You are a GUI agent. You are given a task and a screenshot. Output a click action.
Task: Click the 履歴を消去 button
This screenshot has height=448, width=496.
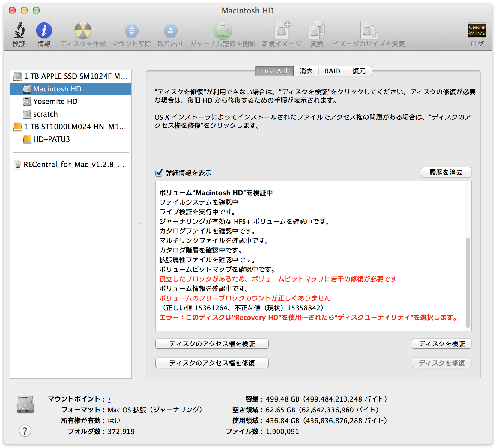pos(446,172)
